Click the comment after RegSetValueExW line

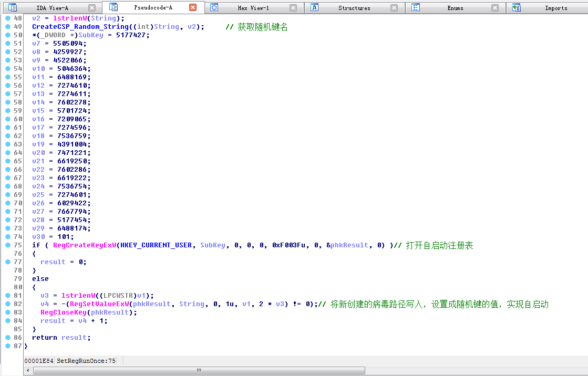(434, 304)
